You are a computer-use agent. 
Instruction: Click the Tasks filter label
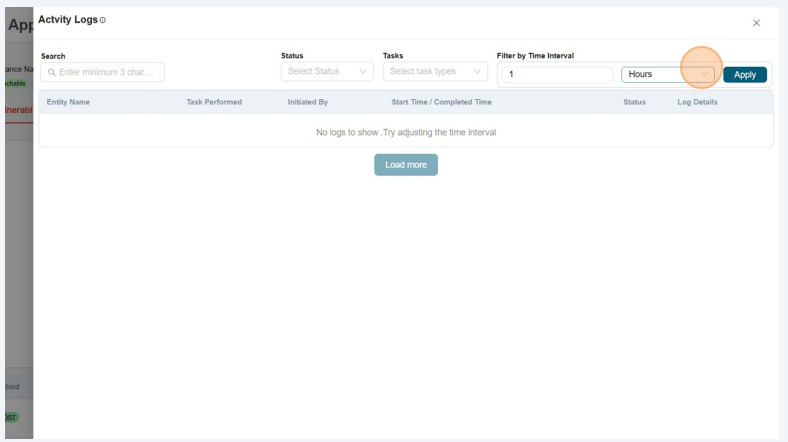393,56
